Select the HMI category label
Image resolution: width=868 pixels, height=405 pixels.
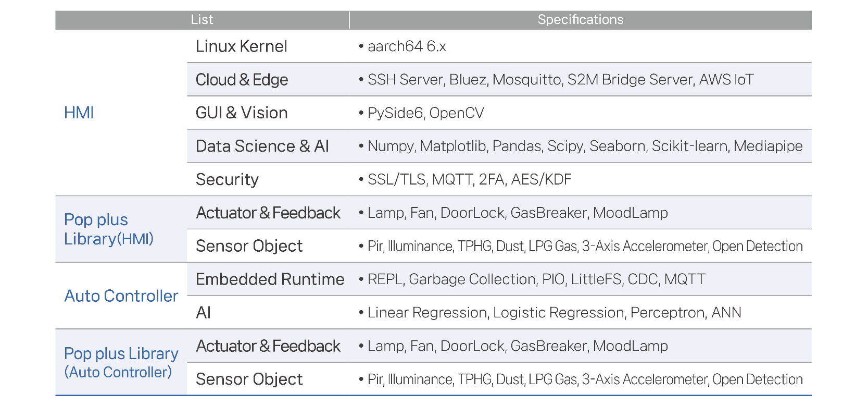pyautogui.click(x=79, y=113)
